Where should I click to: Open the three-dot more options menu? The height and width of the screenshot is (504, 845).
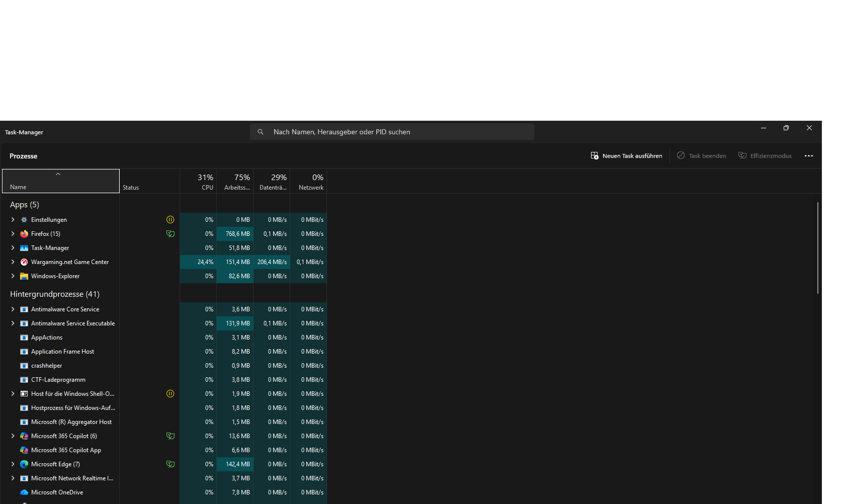click(x=808, y=156)
